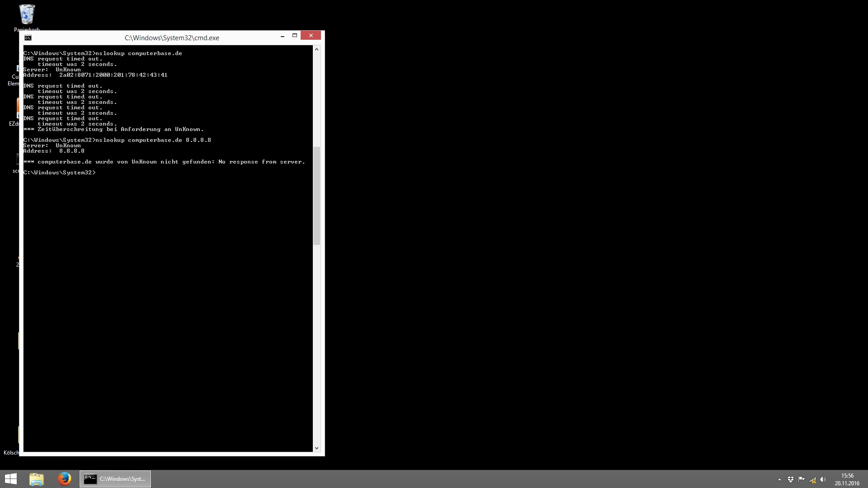Open the Papierkorb recycle bin icon
The image size is (868, 488).
pyautogui.click(x=27, y=15)
